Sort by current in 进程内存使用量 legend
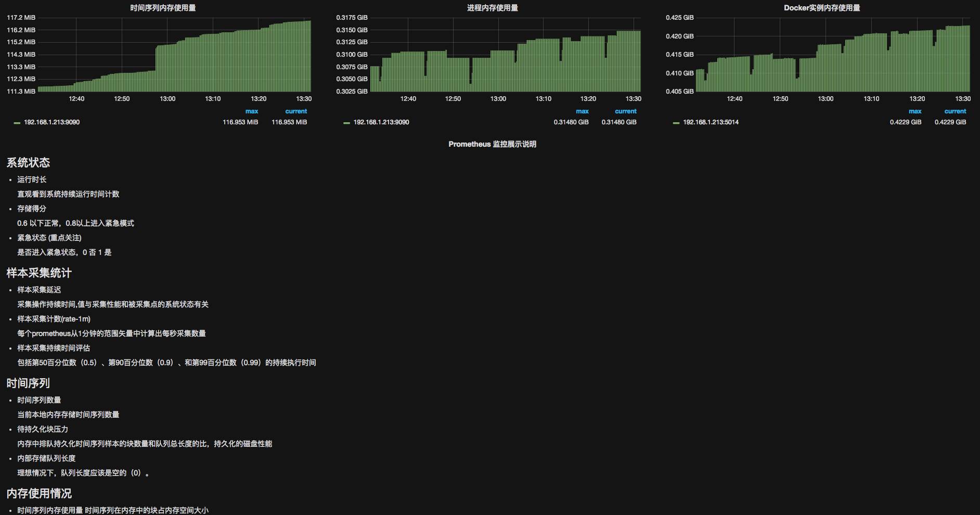The image size is (980, 515). pyautogui.click(x=626, y=111)
